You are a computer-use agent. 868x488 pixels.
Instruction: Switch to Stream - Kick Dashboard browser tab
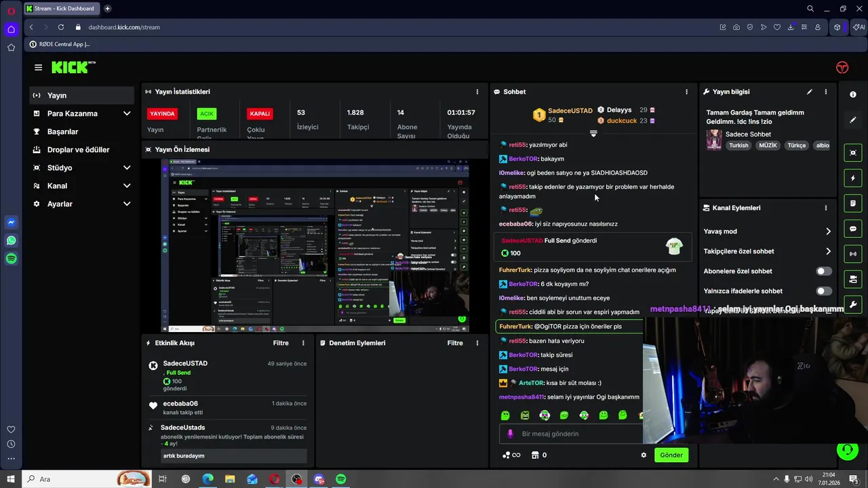click(x=61, y=9)
